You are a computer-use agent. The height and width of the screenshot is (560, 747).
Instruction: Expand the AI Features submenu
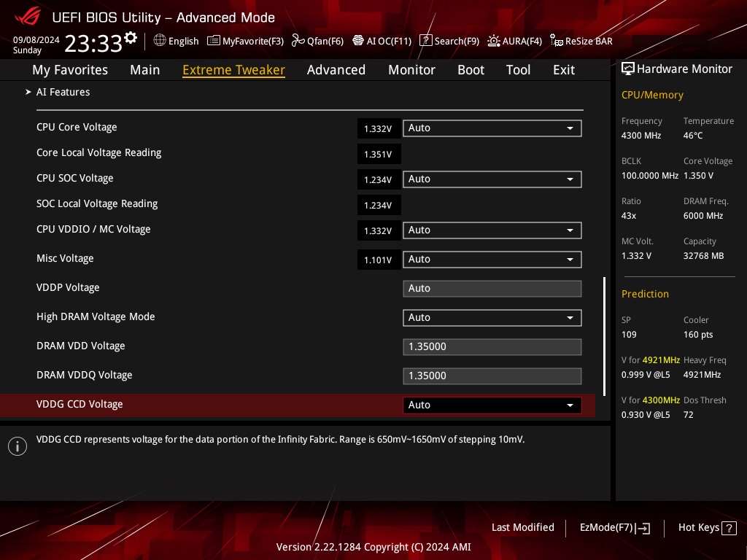click(63, 92)
